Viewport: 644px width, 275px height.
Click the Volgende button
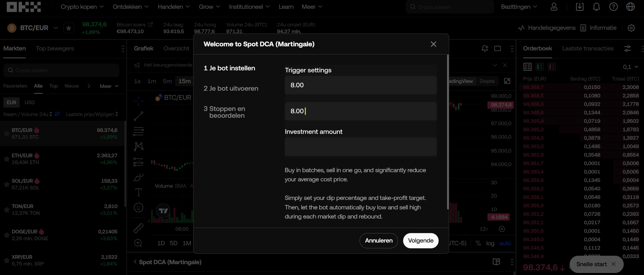(421, 240)
